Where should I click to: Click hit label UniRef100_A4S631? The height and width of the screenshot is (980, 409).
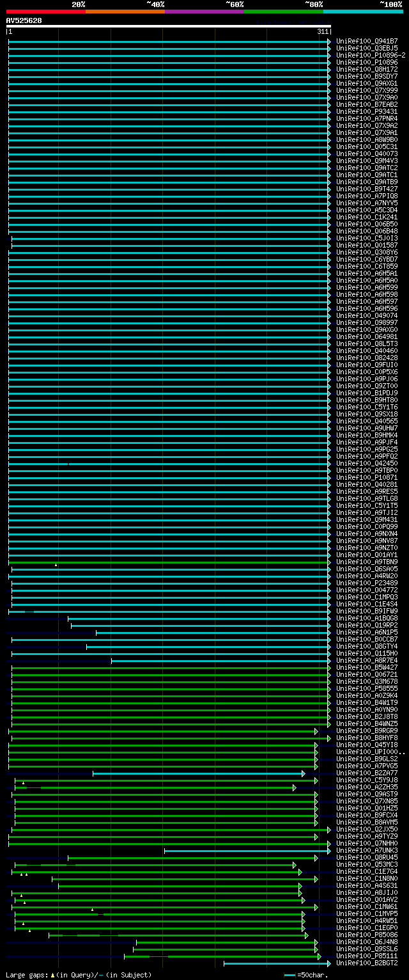click(367, 885)
